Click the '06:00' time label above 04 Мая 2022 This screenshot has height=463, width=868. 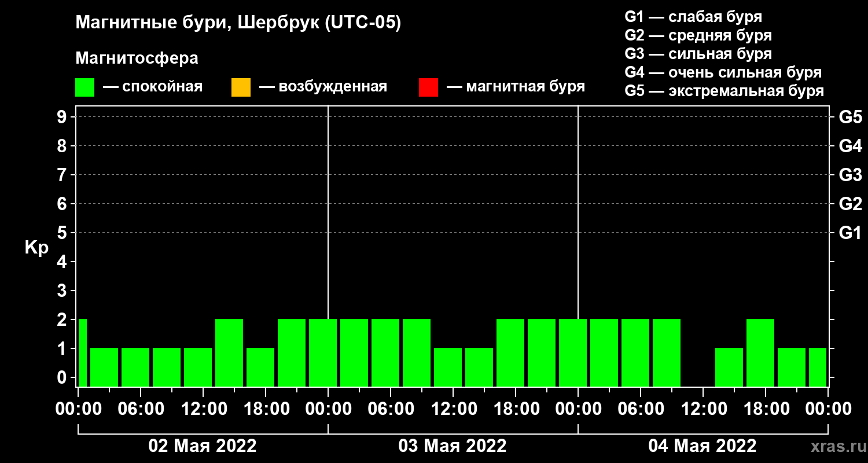tap(640, 409)
